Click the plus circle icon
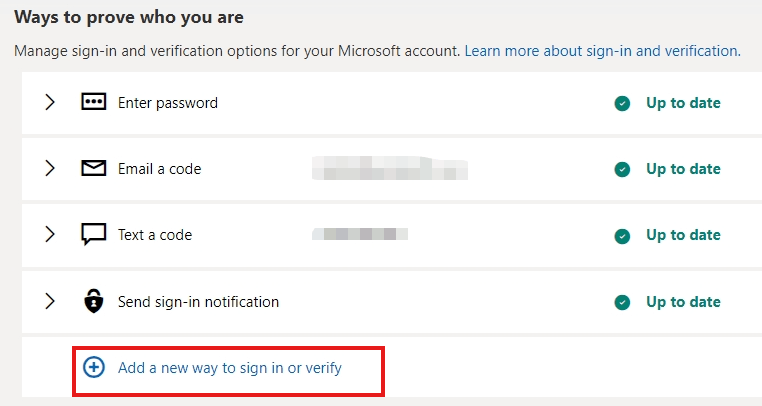The width and height of the screenshot is (762, 406). pyautogui.click(x=94, y=368)
